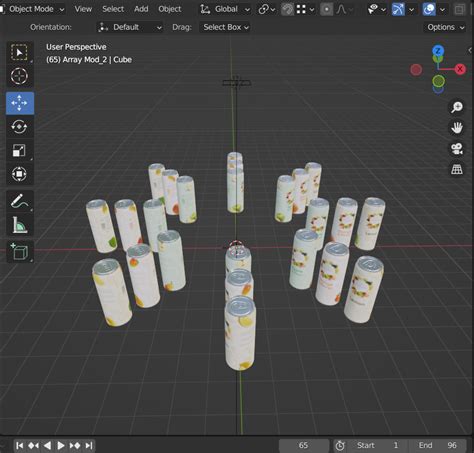This screenshot has height=453, width=474.
Task: Click the current frame field showing 65
Action: pyautogui.click(x=304, y=445)
